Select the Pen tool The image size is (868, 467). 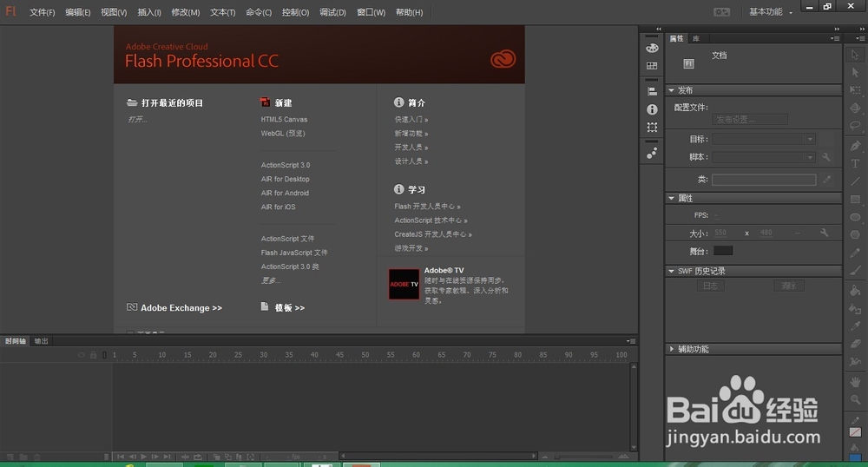click(x=855, y=146)
